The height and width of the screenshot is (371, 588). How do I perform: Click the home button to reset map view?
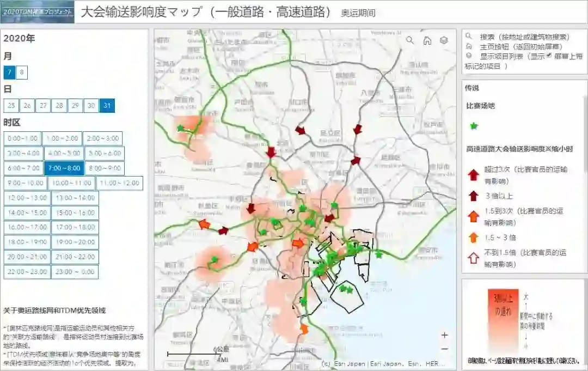click(427, 40)
